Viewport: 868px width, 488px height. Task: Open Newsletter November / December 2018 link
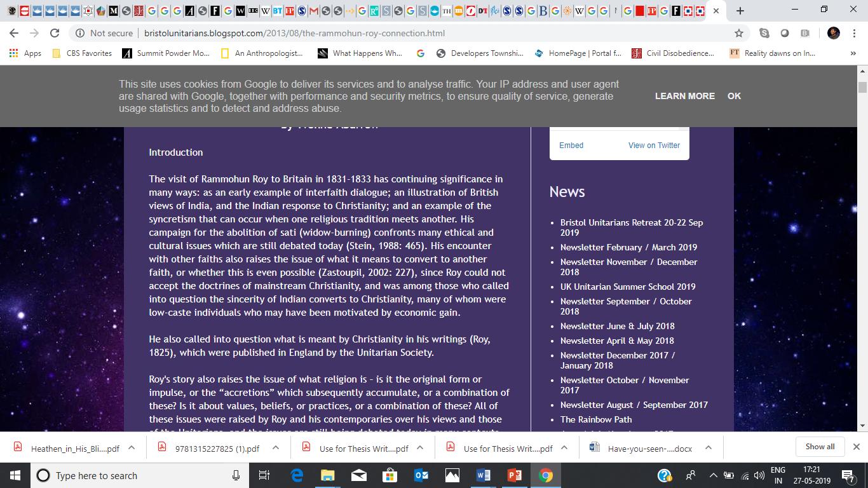(x=628, y=267)
